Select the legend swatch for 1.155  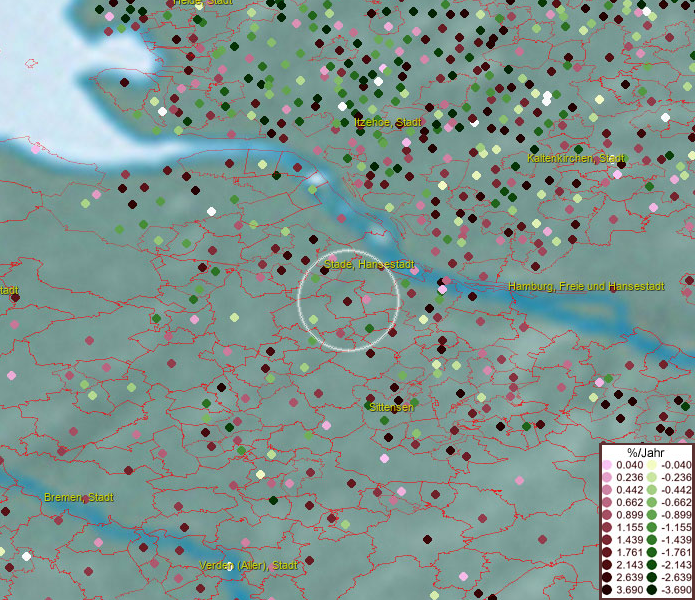(607, 527)
